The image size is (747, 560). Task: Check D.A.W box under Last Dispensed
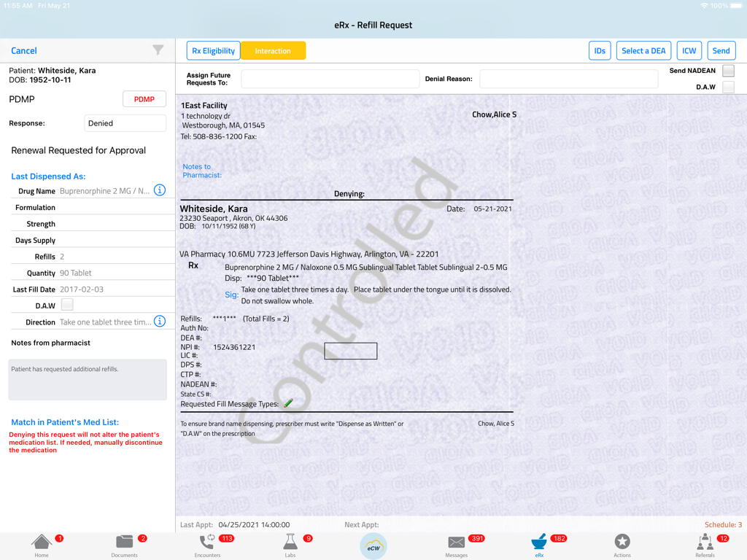pos(67,305)
